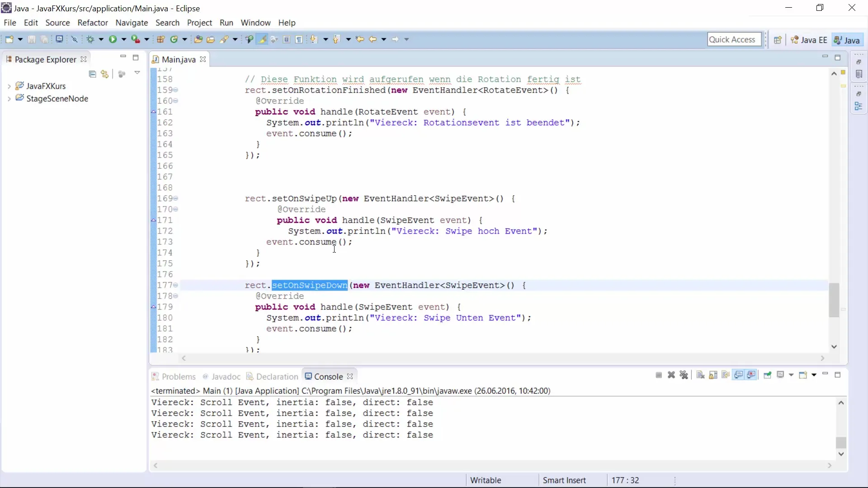Click Remove Launch X icon in Console
The width and height of the screenshot is (868, 488).
tap(671, 375)
